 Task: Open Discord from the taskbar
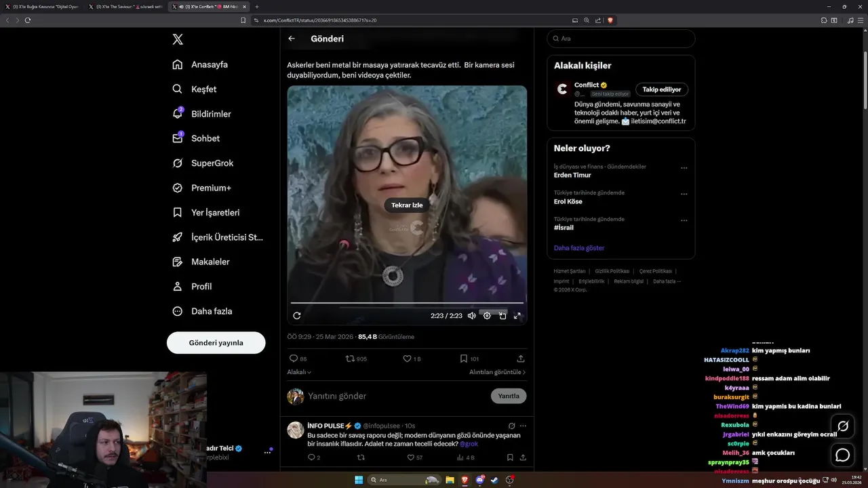[480, 480]
